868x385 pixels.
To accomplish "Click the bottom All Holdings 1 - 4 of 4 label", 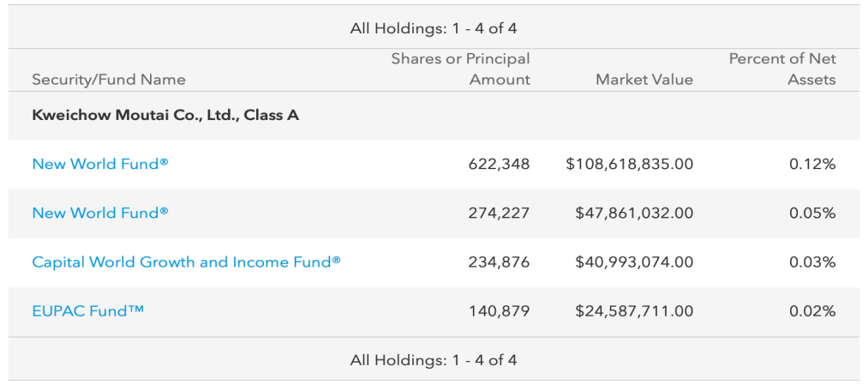I will pos(434,360).
